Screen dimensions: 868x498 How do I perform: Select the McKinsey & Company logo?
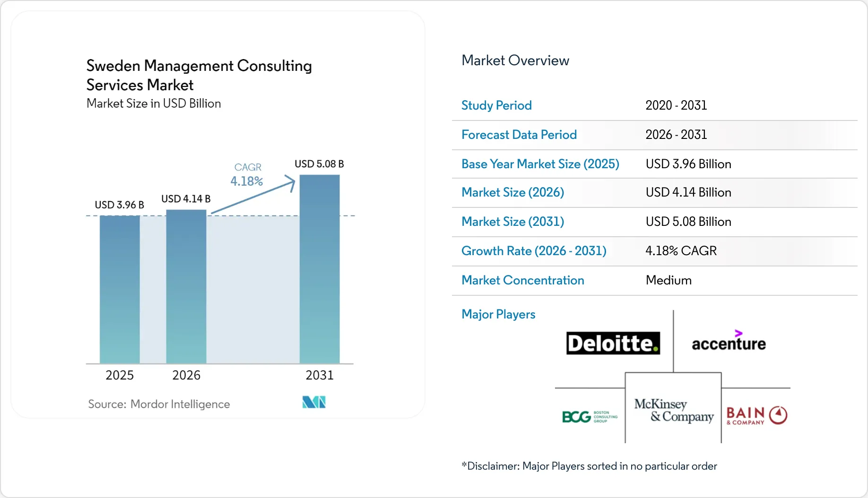pos(674,410)
